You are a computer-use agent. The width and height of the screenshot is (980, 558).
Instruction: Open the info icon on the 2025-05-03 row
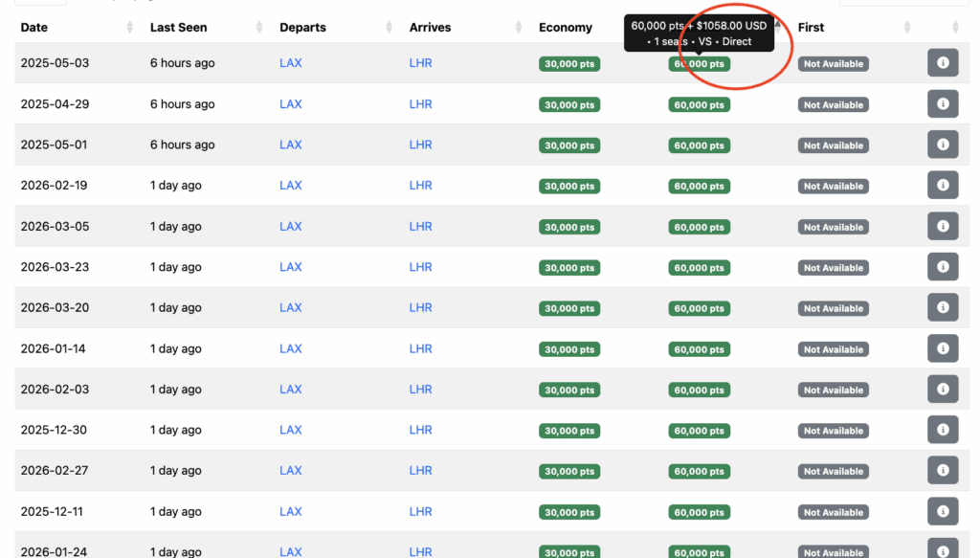[x=943, y=62]
